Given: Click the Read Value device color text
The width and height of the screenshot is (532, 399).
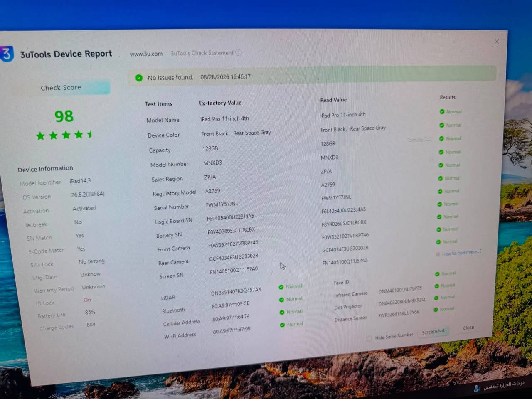Looking at the screenshot, I should point(353,129).
